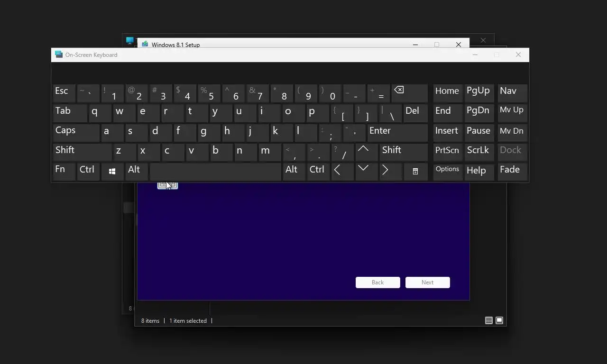The width and height of the screenshot is (607, 364).
Task: Click the Windows 8.1 Setup title icon
Action: pos(145,45)
